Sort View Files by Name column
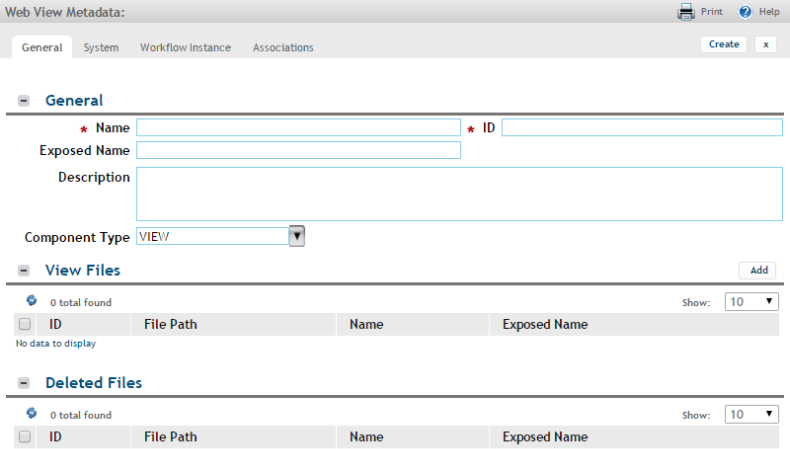The image size is (790, 449). tap(366, 324)
